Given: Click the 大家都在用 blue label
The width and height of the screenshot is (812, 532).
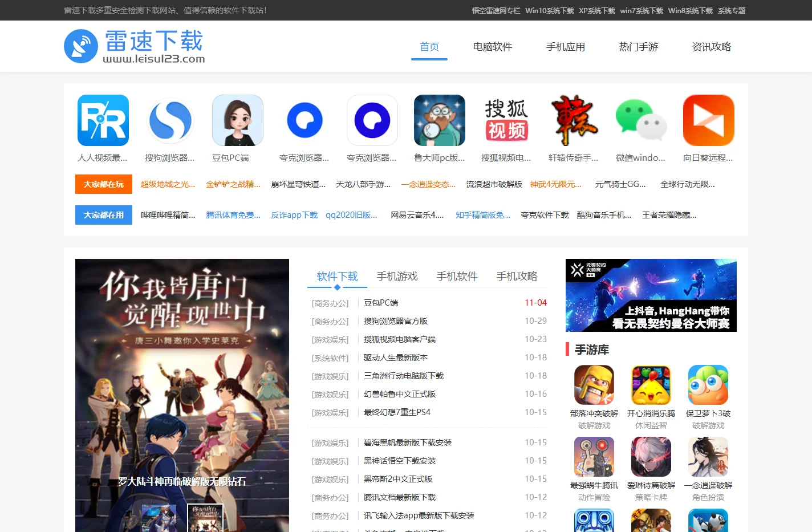Looking at the screenshot, I should [x=104, y=215].
